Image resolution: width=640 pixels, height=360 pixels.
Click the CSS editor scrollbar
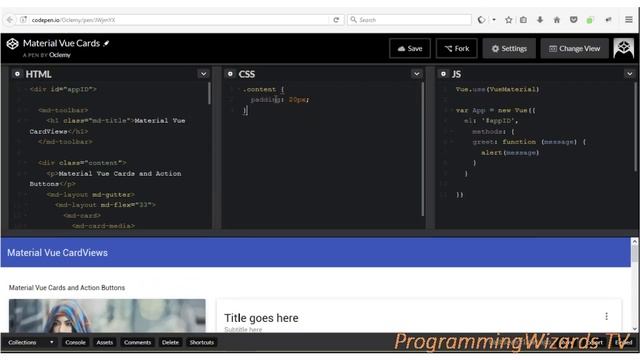click(422, 149)
